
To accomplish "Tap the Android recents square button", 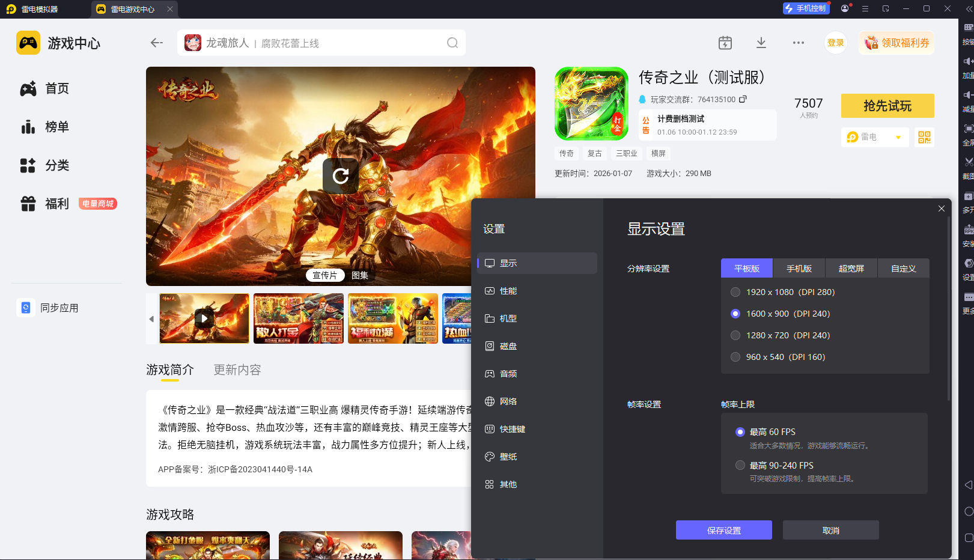I will click(x=968, y=538).
